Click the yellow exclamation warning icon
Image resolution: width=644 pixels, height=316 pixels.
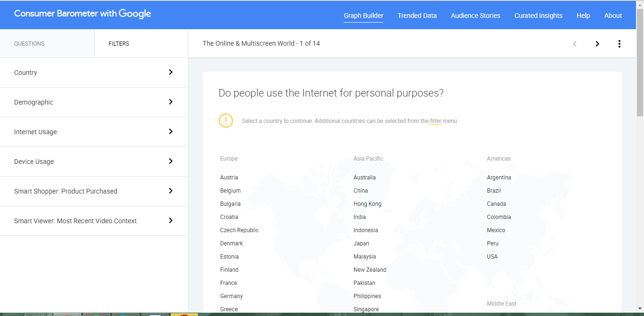226,121
